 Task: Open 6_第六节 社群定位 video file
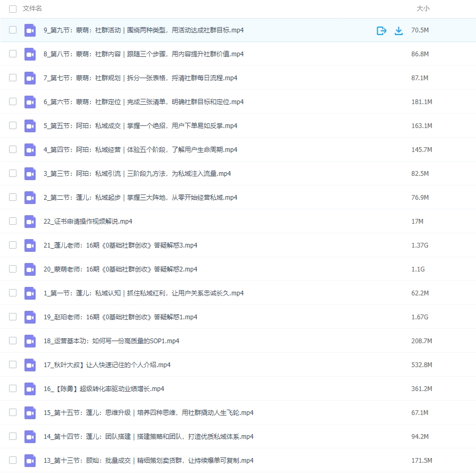pos(143,102)
